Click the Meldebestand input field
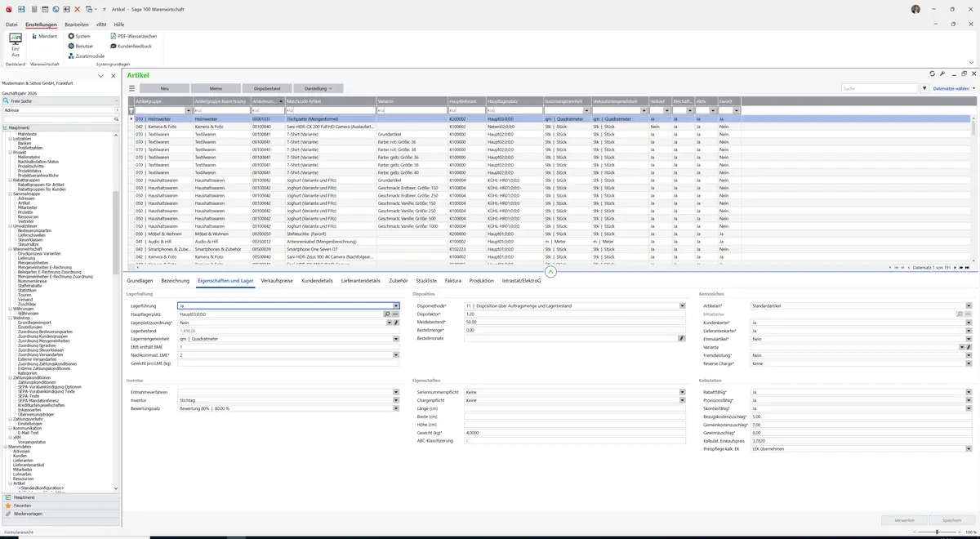The width and height of the screenshot is (980, 539). 575,322
